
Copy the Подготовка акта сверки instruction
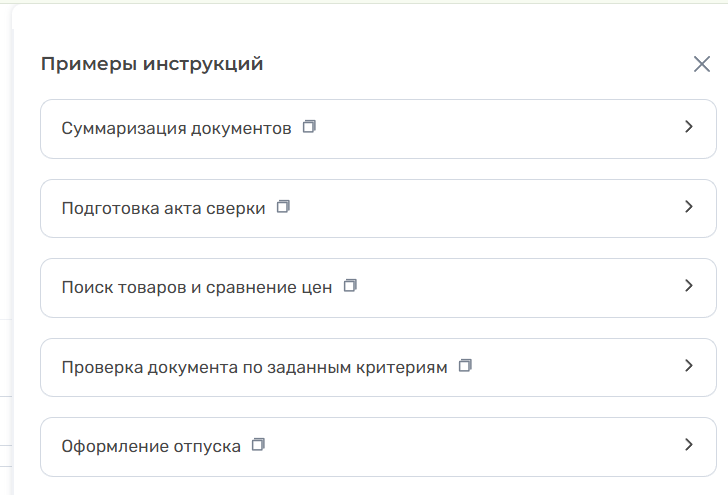pyautogui.click(x=283, y=206)
